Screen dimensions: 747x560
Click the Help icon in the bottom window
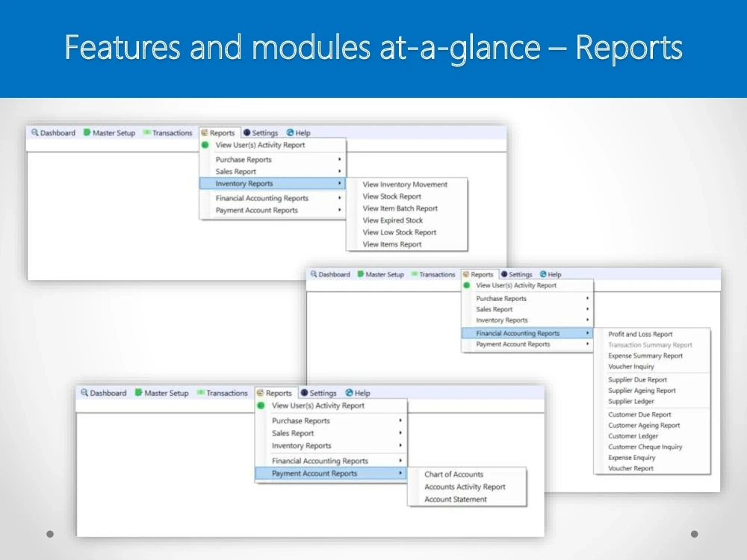pyautogui.click(x=349, y=393)
